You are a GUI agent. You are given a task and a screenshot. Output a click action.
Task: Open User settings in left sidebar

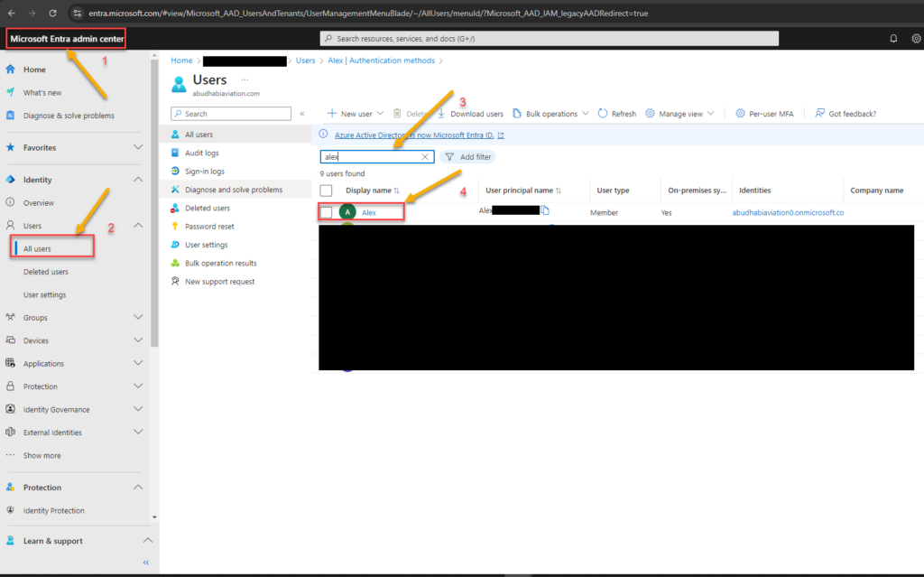(x=45, y=295)
